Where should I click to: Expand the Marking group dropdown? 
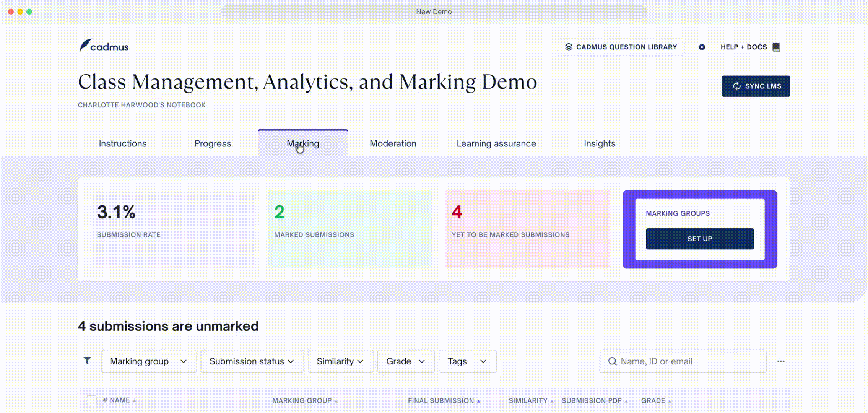(x=149, y=361)
